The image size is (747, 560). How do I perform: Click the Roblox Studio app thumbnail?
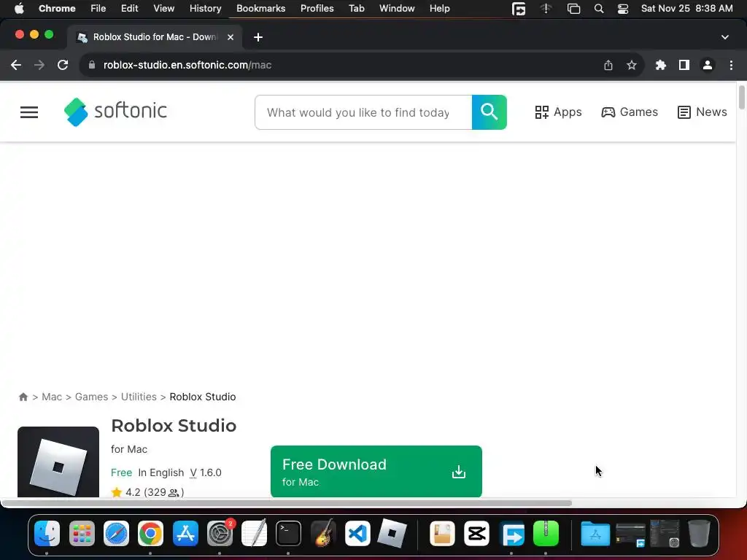(58, 462)
